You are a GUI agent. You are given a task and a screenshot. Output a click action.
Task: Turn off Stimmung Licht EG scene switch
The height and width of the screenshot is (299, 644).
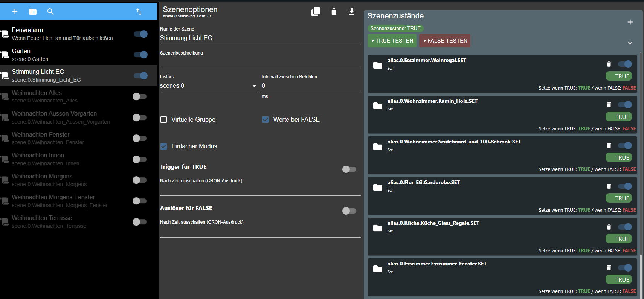tap(140, 76)
